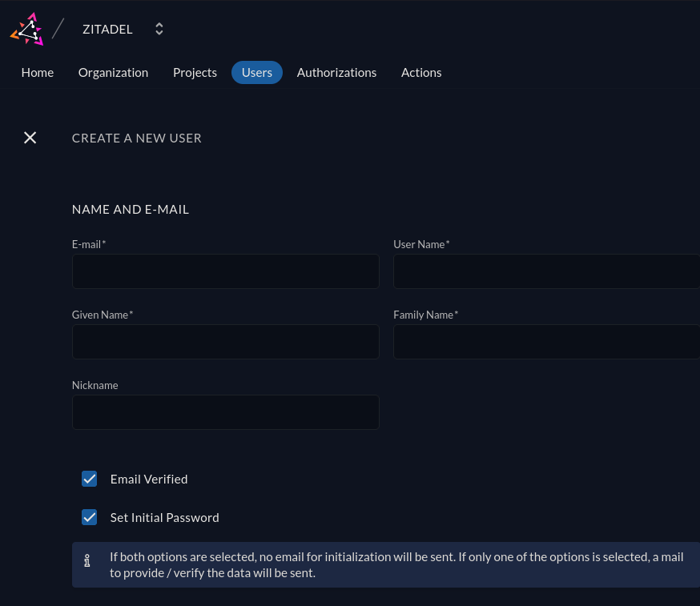Viewport: 700px width, 606px height.
Task: Click the ZITADEL logo icon
Action: coord(26,29)
